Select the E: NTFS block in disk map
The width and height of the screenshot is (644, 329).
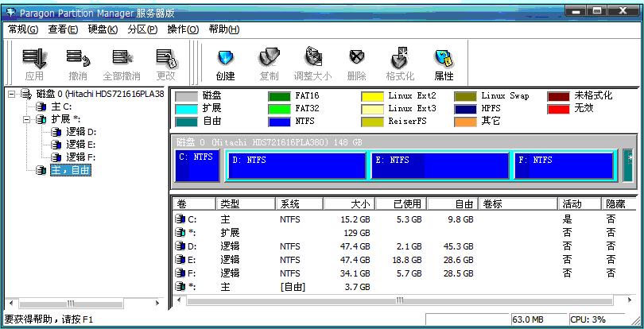coord(440,165)
